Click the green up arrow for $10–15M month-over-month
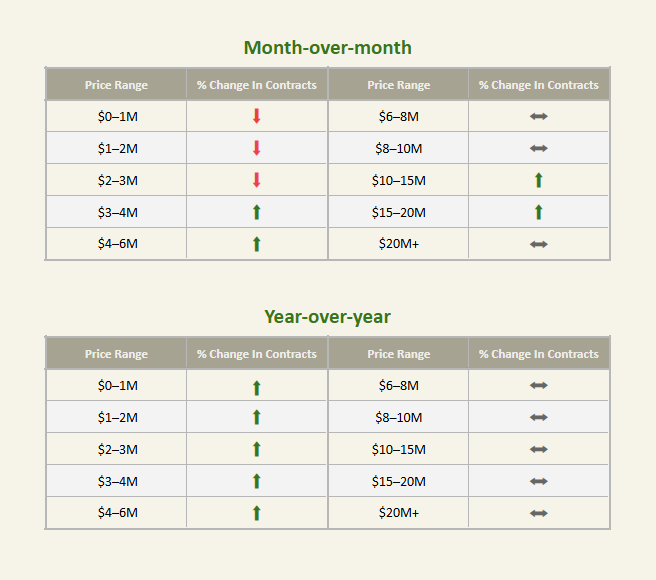This screenshot has height=580, width=656. (538, 180)
